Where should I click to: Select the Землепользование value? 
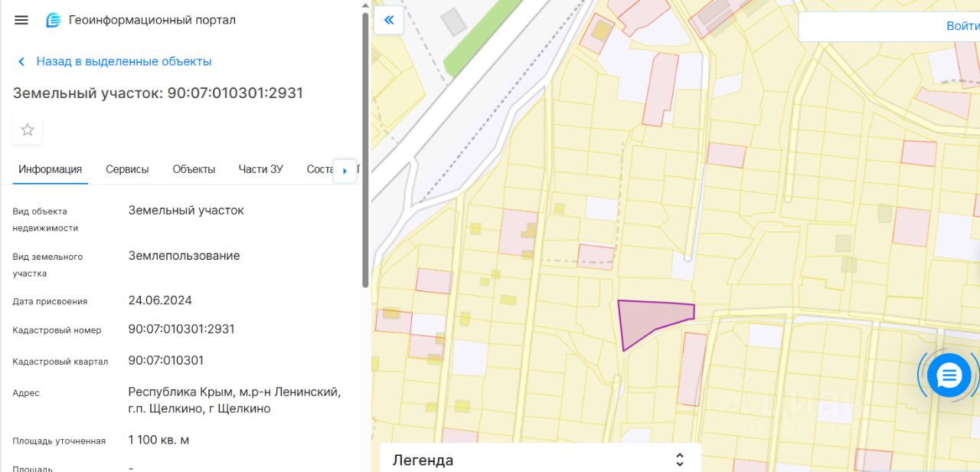click(184, 256)
